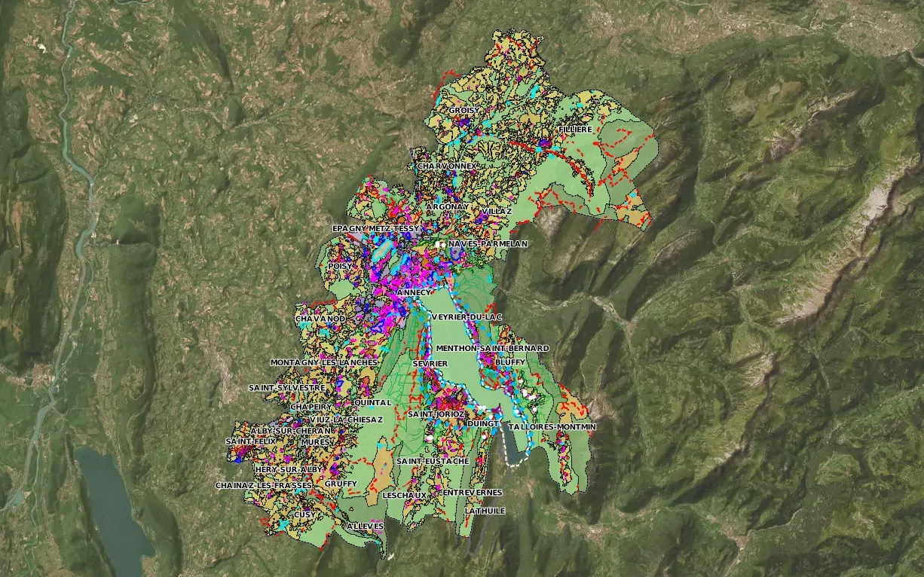
Task: Click the VIUZ-LA-CHIESAZ label
Action: 346,420
